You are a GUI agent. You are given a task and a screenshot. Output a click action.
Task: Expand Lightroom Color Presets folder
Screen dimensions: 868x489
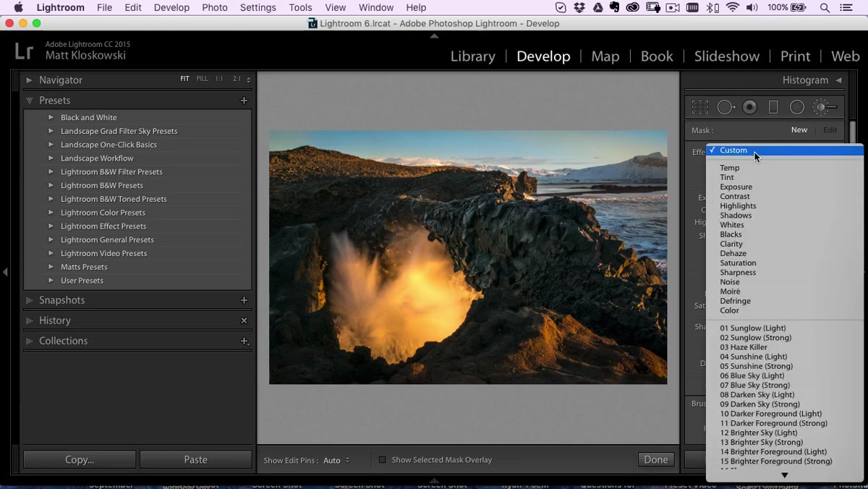coord(51,213)
